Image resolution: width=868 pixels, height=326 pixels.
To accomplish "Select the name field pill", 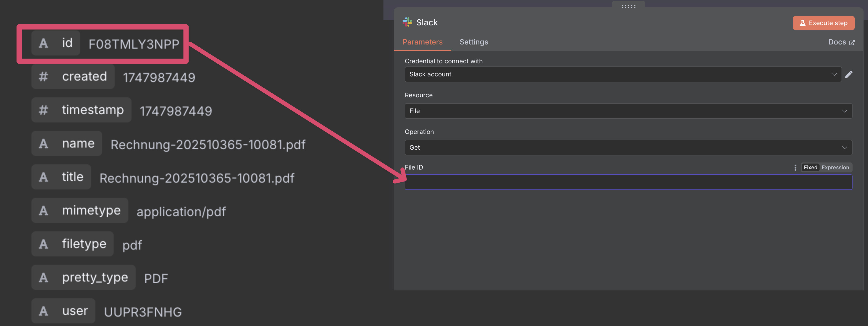I will 67,144.
